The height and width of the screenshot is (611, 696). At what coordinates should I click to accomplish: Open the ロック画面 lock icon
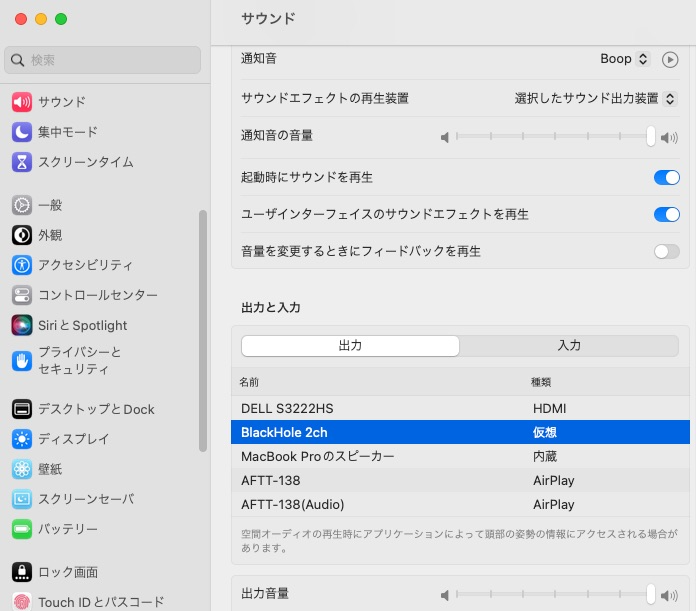coord(22,572)
